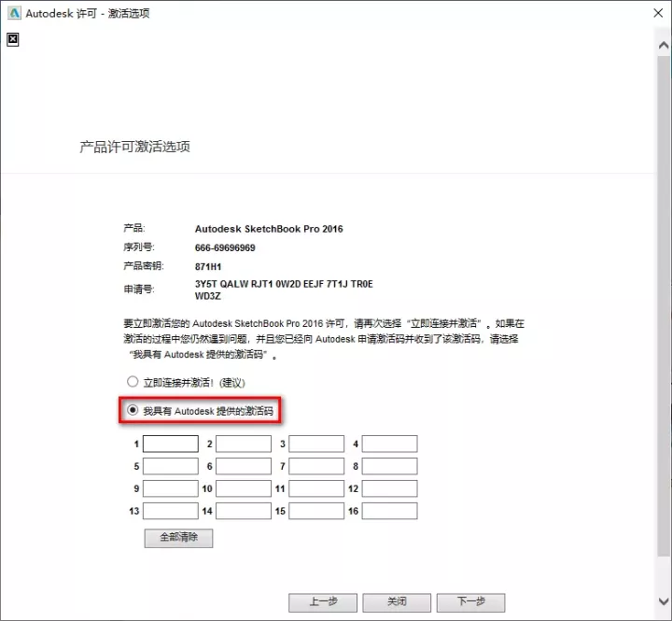Click the Autodesk logo icon in title bar
672x621 pixels.
click(13, 13)
